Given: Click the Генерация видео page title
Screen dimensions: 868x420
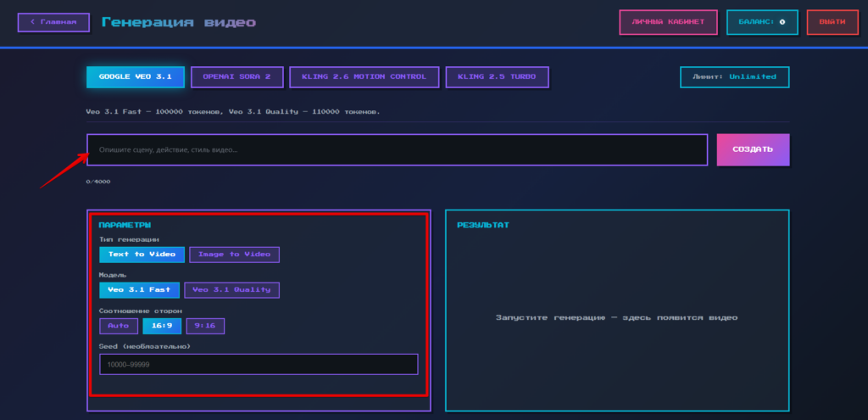Looking at the screenshot, I should point(179,22).
